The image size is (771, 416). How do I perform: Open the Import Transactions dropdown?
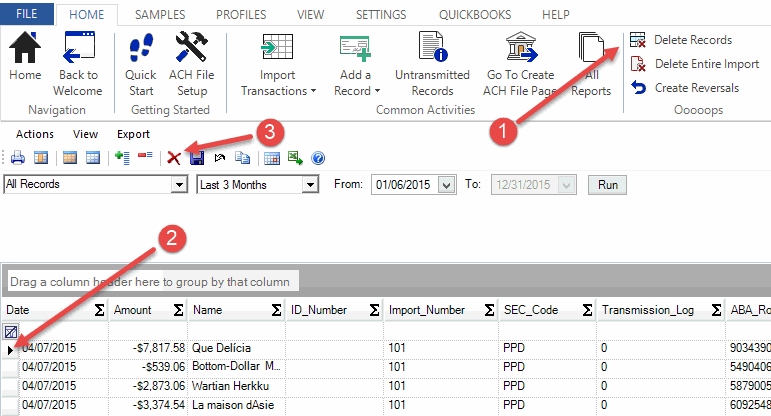[x=278, y=63]
